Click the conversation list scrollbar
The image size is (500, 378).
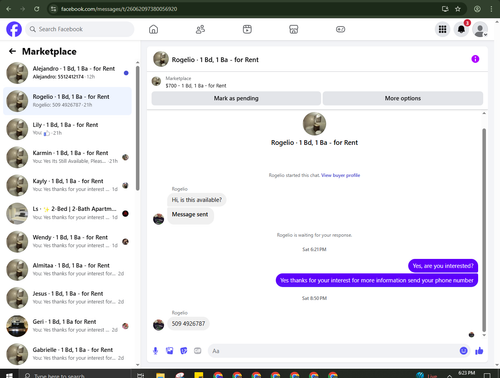tap(137, 128)
